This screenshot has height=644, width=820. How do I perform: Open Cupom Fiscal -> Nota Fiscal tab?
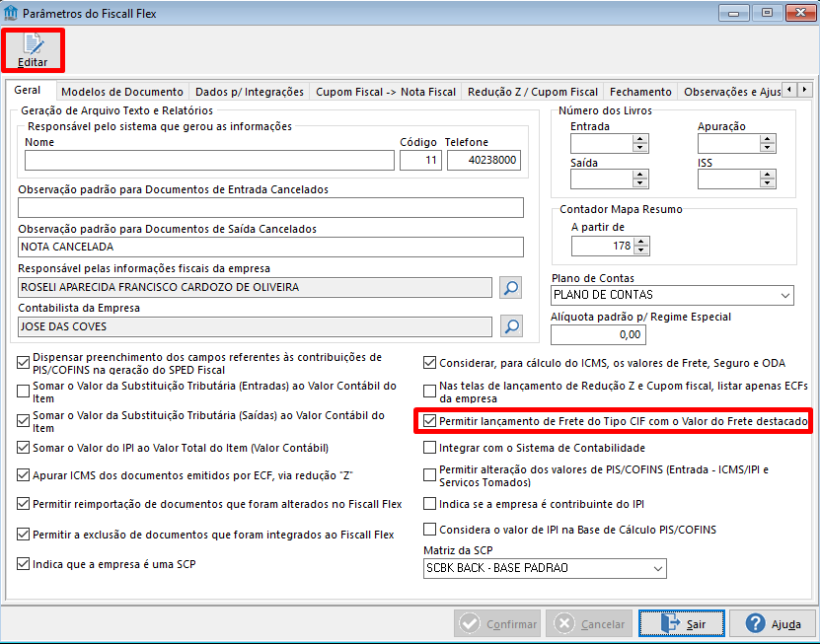(386, 92)
